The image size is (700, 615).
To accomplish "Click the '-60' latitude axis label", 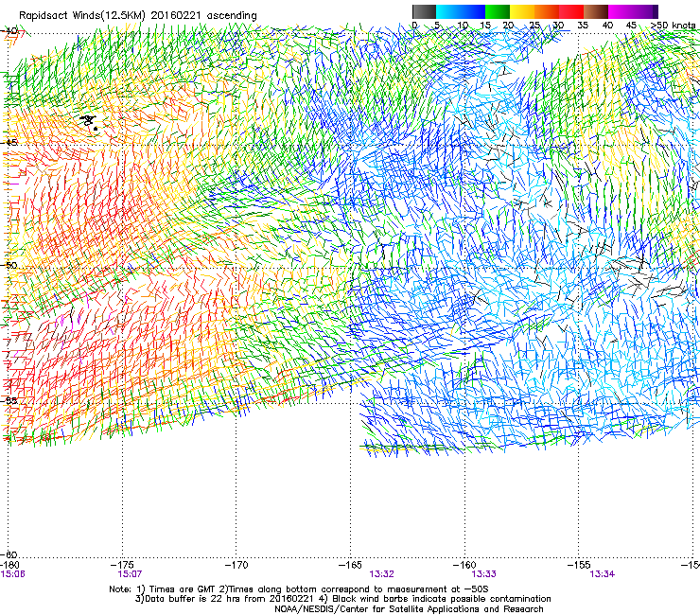I will tap(9, 554).
